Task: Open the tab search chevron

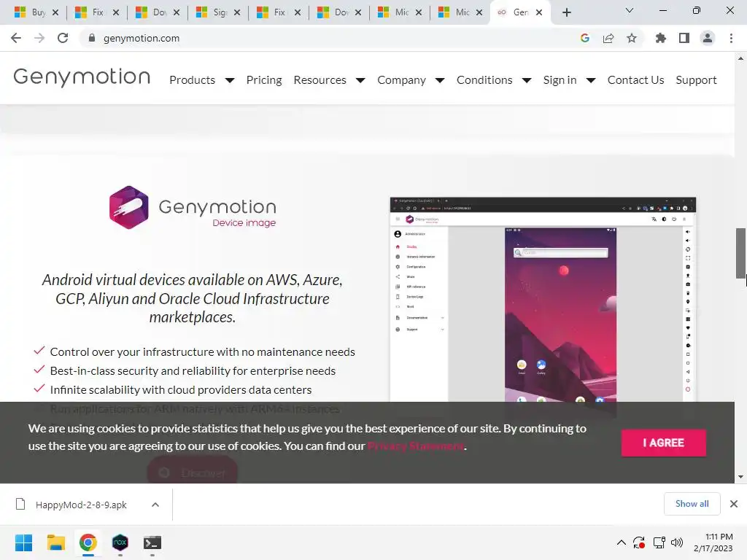Action: click(630, 10)
